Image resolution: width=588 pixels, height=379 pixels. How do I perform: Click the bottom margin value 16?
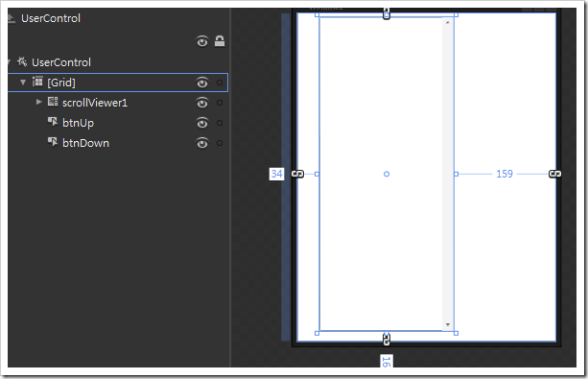click(x=387, y=361)
